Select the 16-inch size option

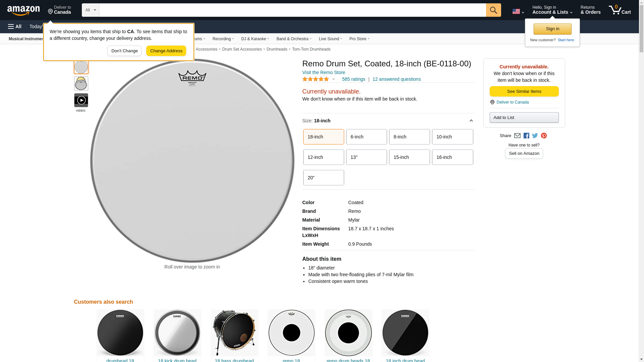[x=452, y=157]
